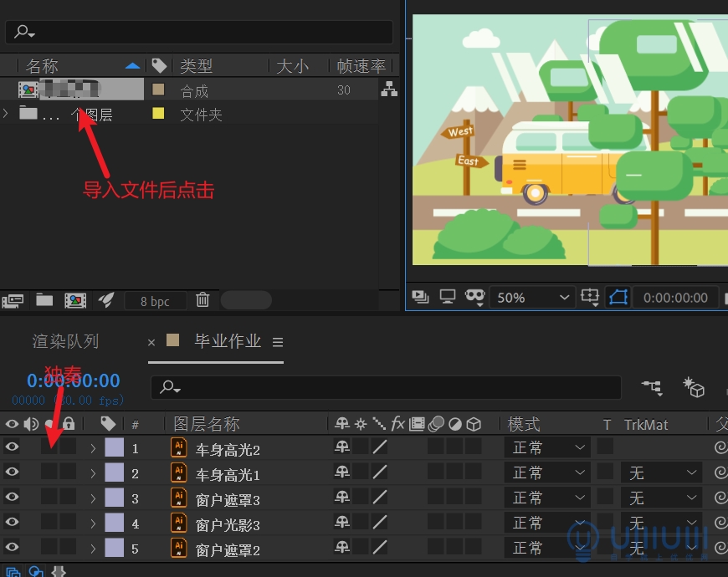Switch to 渲染队列 tab
The height and width of the screenshot is (577, 728).
(65, 341)
